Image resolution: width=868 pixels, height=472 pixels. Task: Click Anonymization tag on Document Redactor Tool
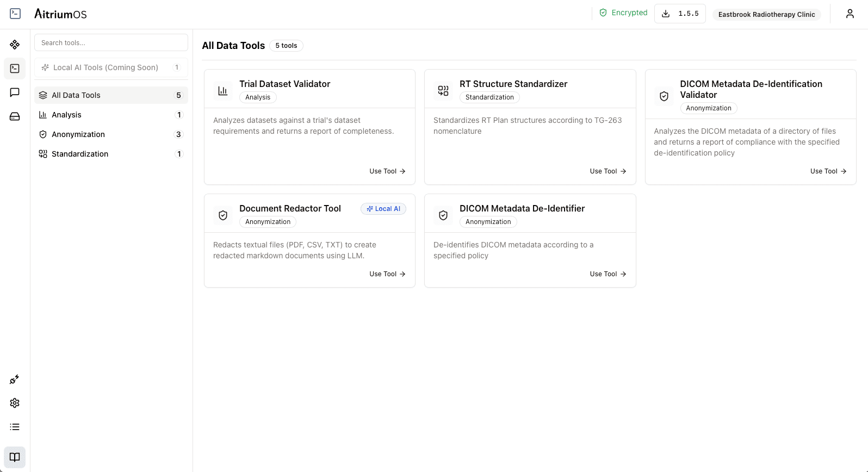pos(268,222)
